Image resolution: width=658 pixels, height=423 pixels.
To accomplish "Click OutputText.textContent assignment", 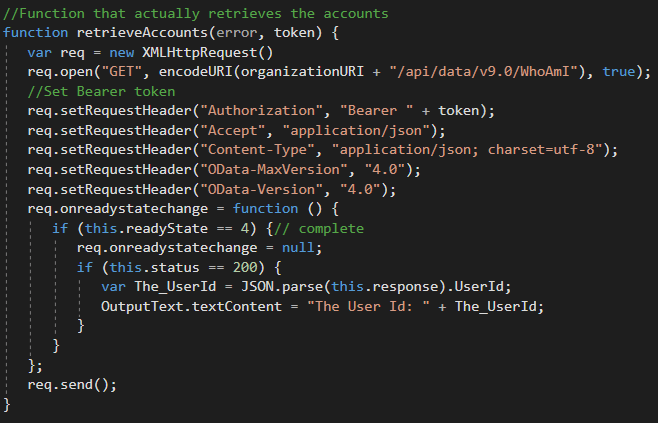I will coord(191,306).
